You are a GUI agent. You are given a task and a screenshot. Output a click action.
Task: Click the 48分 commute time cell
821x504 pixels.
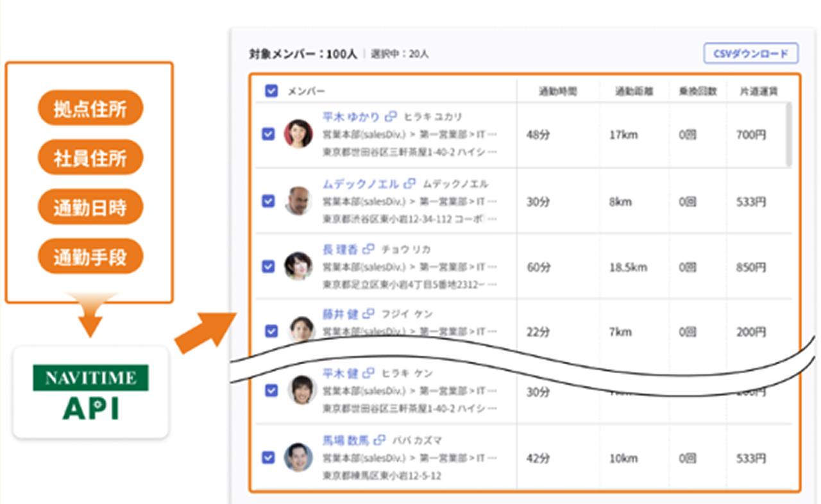tap(537, 135)
